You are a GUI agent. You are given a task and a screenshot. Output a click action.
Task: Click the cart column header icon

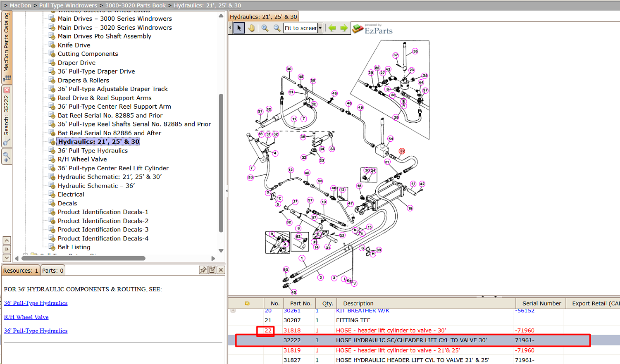tap(247, 303)
